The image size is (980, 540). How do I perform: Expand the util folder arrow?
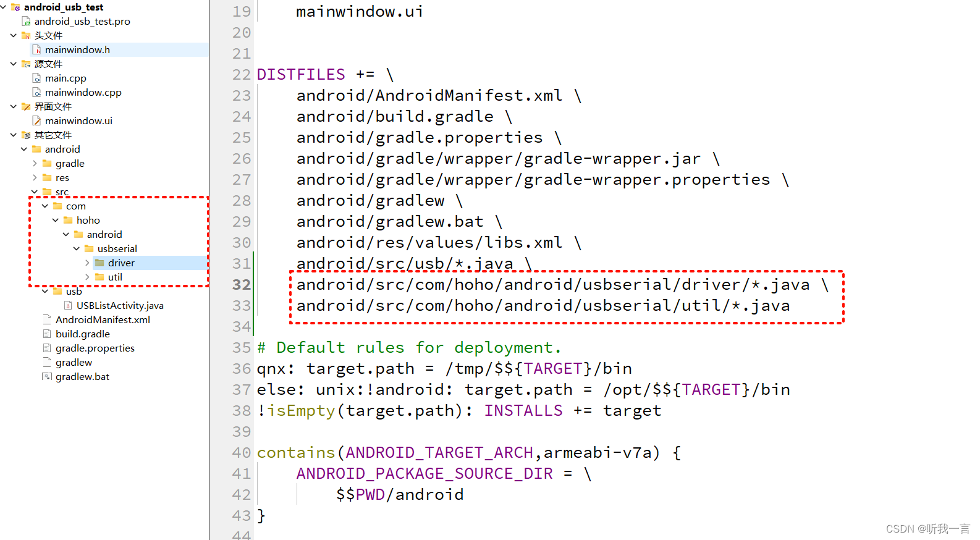pyautogui.click(x=87, y=277)
